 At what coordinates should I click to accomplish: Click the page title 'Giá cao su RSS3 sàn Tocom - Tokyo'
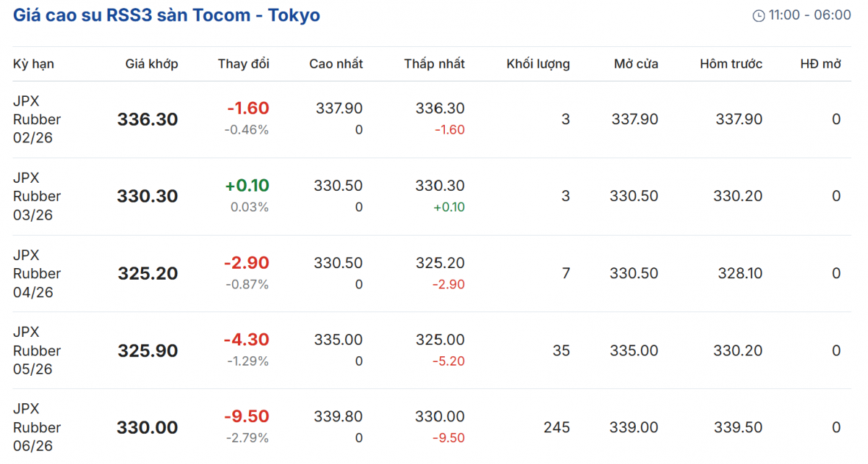pyautogui.click(x=166, y=15)
